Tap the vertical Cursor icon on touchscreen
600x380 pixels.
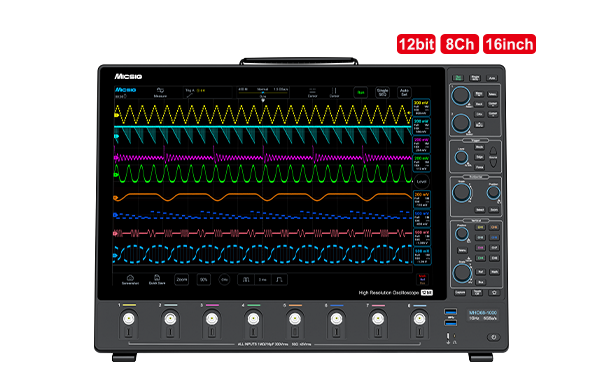[x=334, y=92]
